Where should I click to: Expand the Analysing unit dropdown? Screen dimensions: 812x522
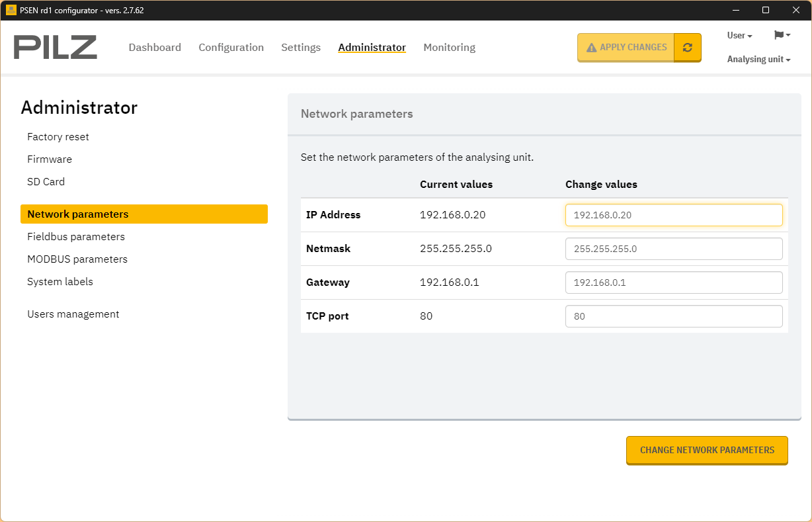758,60
